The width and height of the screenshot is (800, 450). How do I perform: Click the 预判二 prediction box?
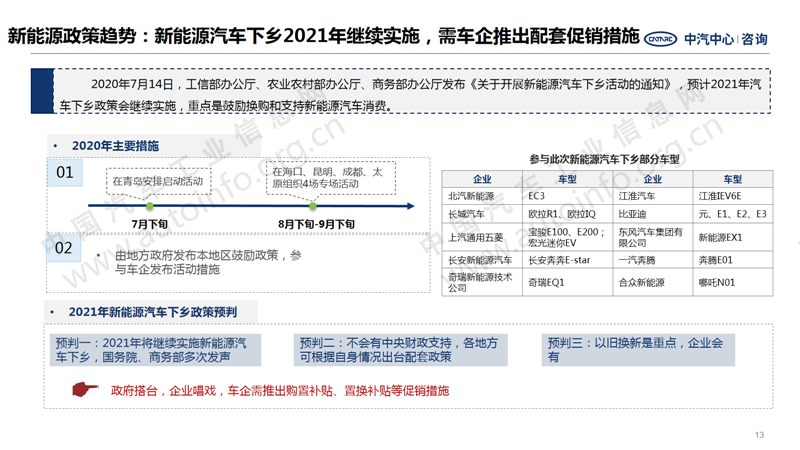pyautogui.click(x=401, y=350)
